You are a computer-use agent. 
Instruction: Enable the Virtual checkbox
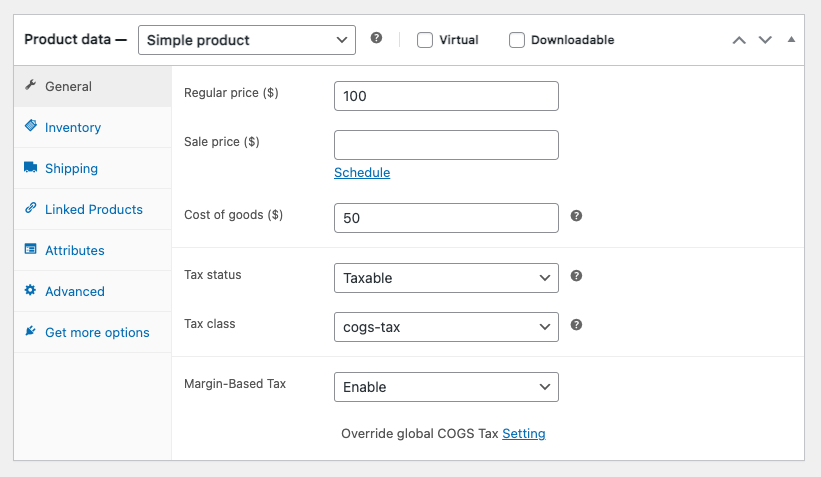tap(425, 40)
